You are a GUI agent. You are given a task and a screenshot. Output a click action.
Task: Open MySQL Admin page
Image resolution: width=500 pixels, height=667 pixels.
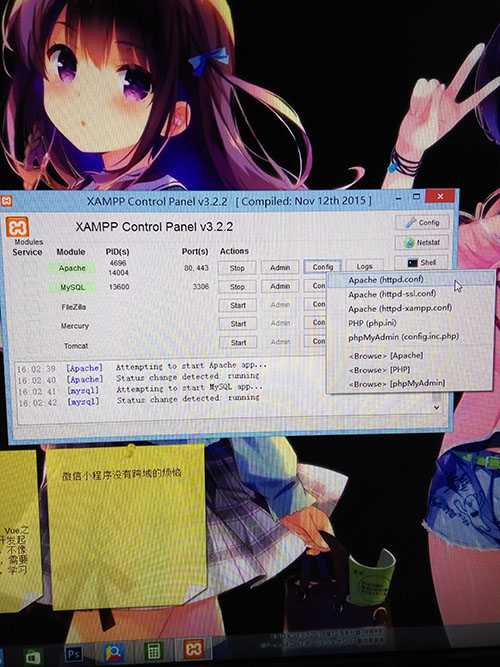click(280, 286)
